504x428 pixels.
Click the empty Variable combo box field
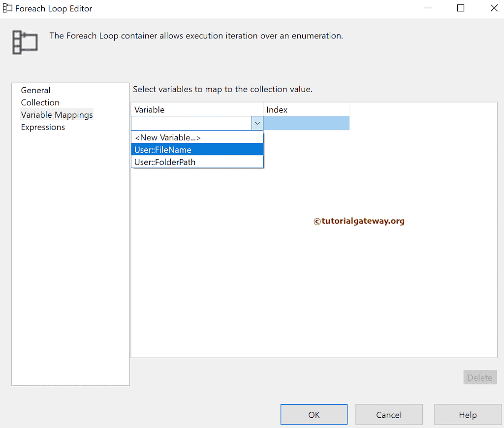[x=191, y=123]
